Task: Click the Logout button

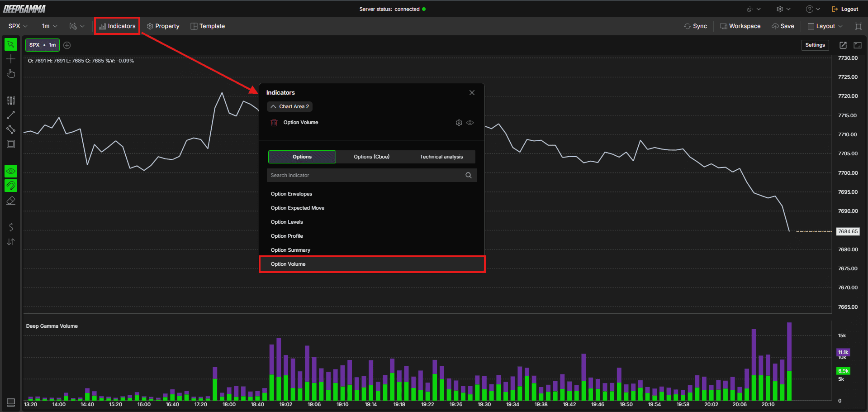Action: 844,9
